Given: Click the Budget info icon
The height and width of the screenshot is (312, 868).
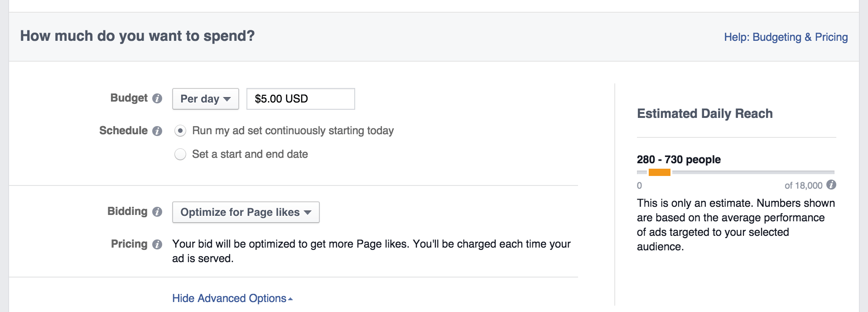Looking at the screenshot, I should tap(157, 98).
